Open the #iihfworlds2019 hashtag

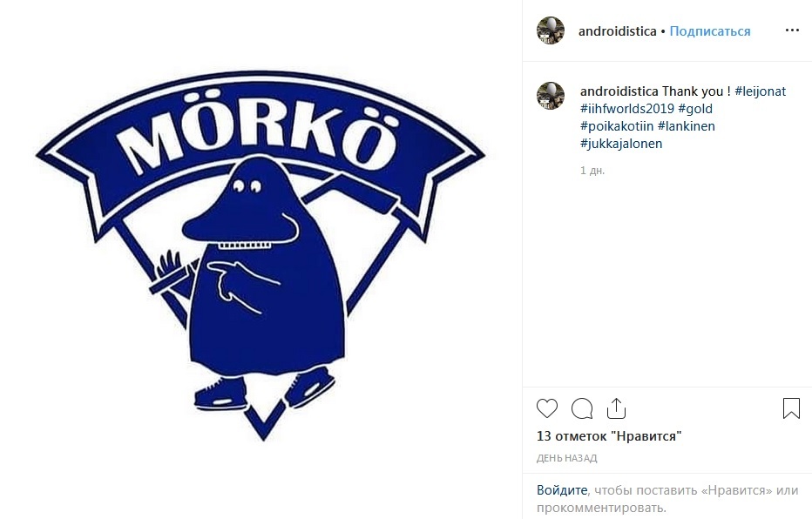[x=627, y=109]
